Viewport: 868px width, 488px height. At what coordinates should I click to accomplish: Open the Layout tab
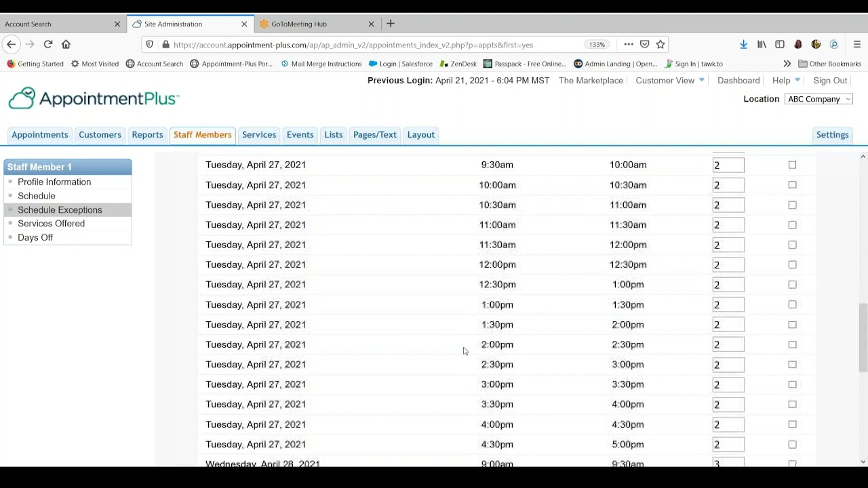[x=421, y=135]
